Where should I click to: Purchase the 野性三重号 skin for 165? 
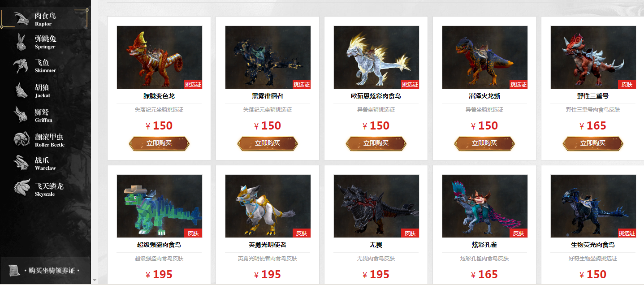pyautogui.click(x=593, y=143)
